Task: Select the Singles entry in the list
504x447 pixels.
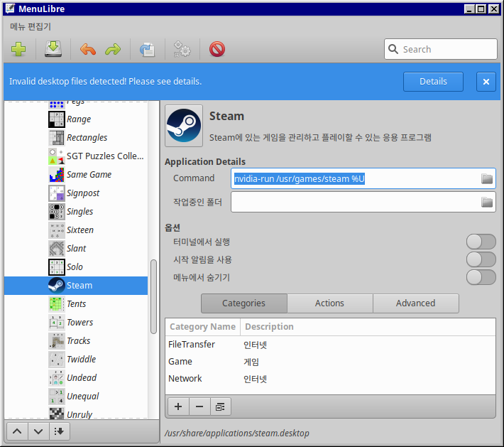Action: pos(76,212)
